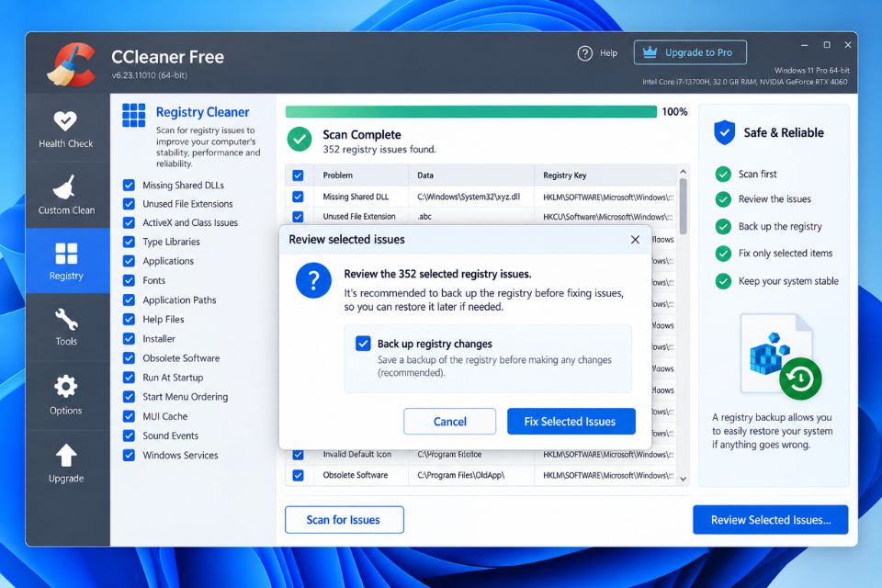Click Review Selected Issues button

pos(771,520)
